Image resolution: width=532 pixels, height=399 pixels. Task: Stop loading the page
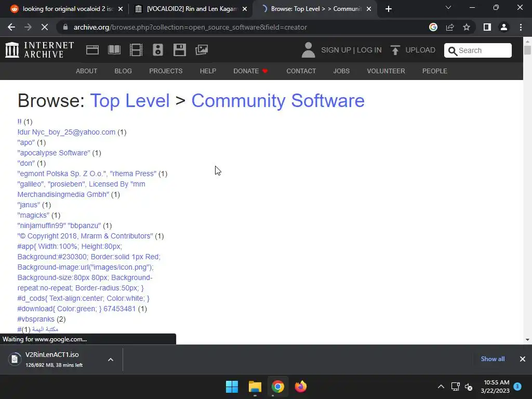click(x=45, y=27)
